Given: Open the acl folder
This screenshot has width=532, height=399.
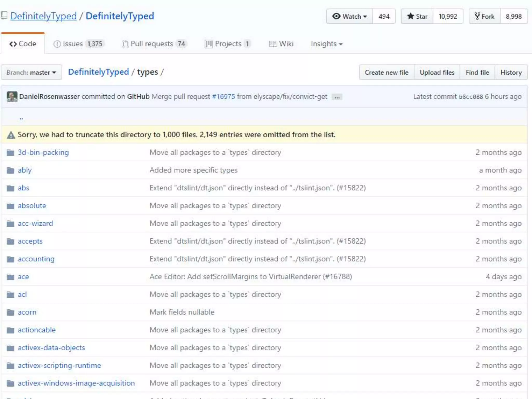Looking at the screenshot, I should click(x=22, y=294).
